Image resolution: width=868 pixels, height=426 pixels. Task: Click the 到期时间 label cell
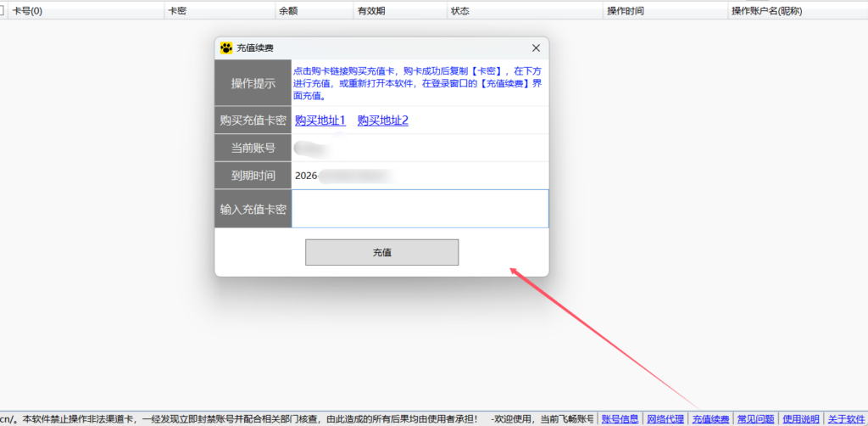click(x=253, y=176)
